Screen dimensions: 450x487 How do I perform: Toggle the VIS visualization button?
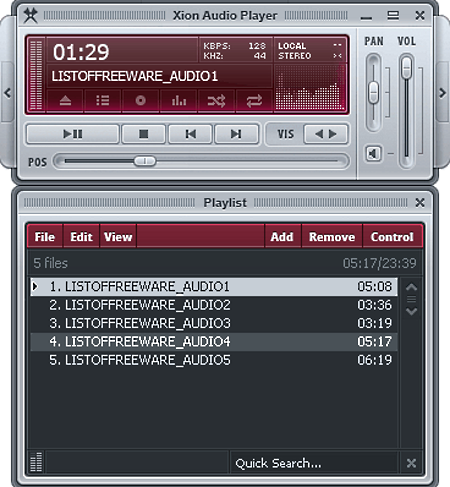click(x=286, y=134)
